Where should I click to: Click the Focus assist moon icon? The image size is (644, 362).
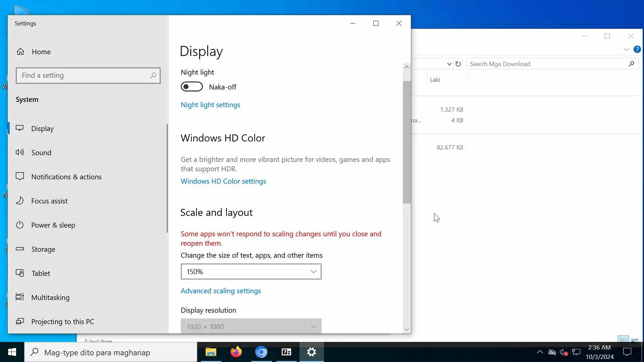20,201
